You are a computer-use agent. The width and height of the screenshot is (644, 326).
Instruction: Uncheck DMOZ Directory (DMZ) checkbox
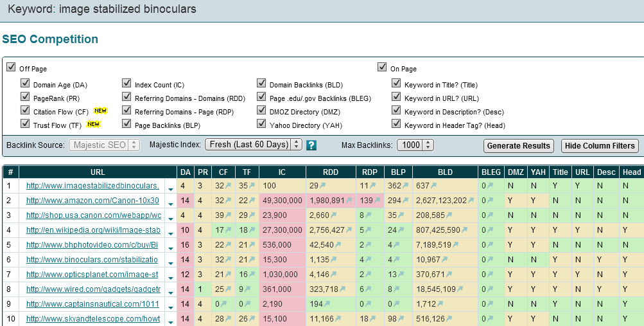[x=261, y=110]
